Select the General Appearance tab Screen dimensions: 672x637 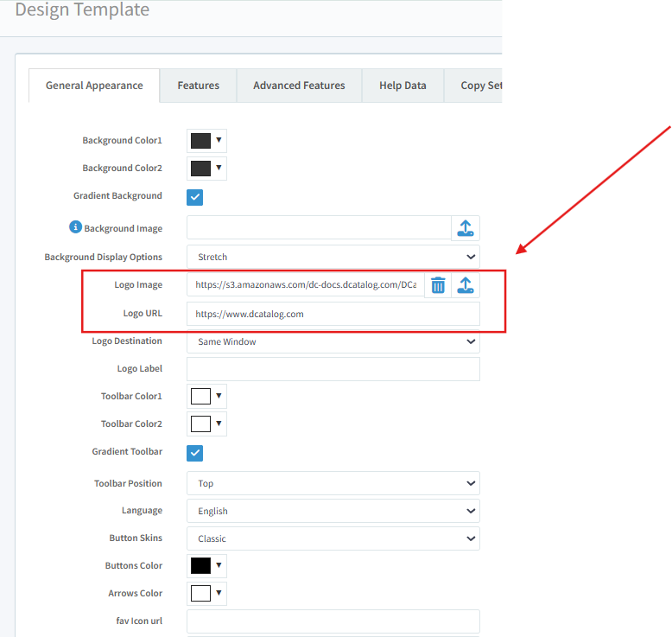[x=94, y=86]
